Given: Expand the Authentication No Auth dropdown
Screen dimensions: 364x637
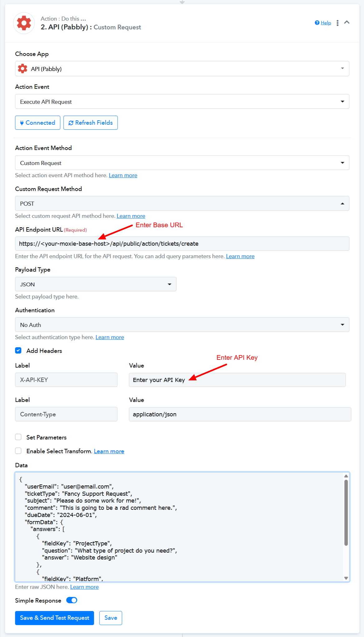Looking at the screenshot, I should tap(182, 325).
